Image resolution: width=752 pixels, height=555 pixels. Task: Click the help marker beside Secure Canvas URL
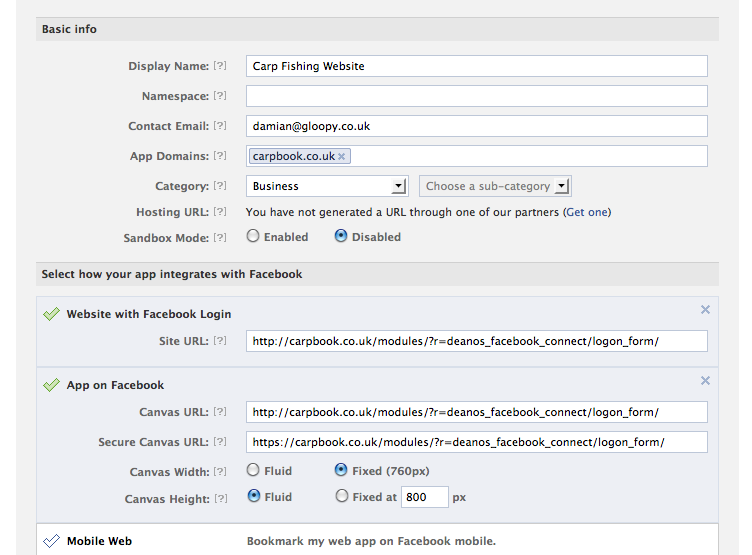pyautogui.click(x=220, y=442)
